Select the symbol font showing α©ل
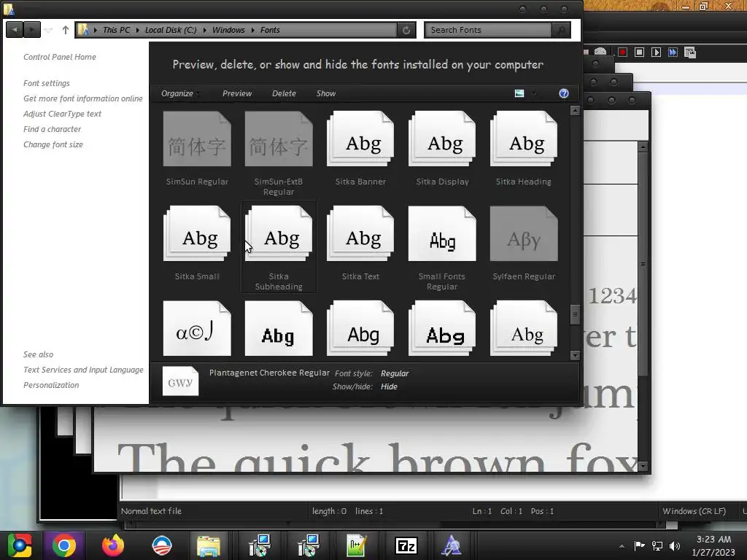 tap(197, 329)
